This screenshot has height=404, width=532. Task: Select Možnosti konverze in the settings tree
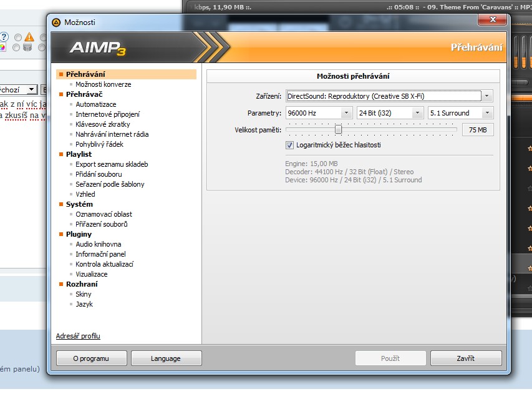(x=103, y=84)
